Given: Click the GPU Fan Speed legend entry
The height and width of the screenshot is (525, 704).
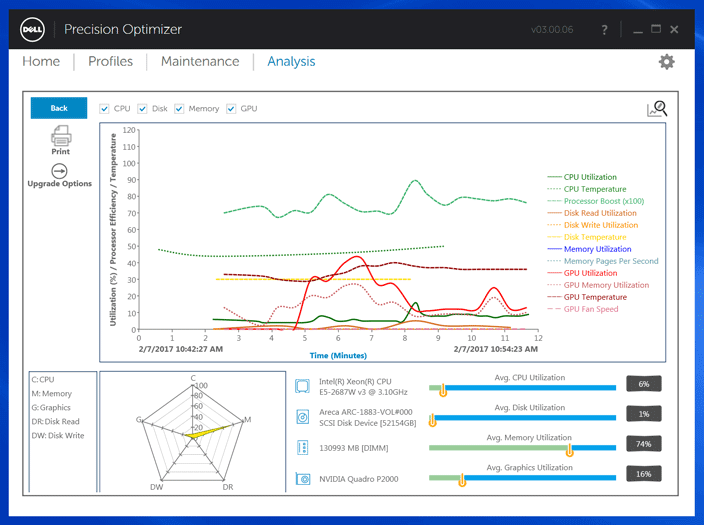Looking at the screenshot, I should (583, 309).
